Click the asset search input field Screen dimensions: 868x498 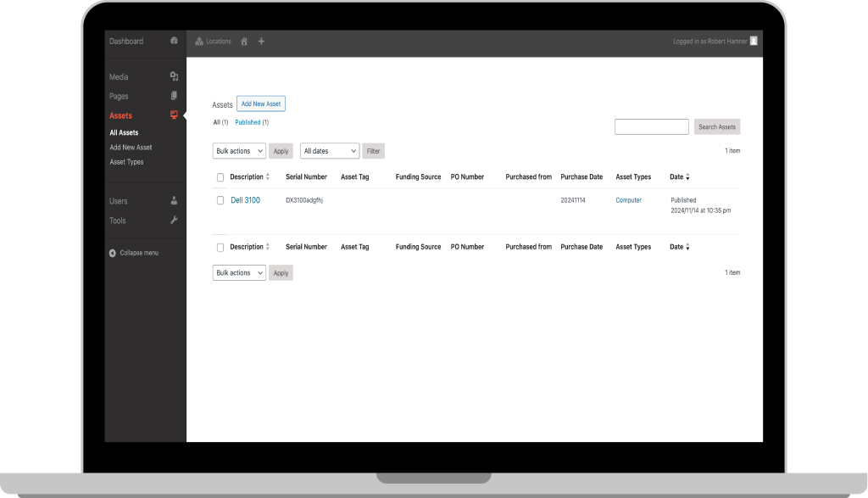click(x=651, y=127)
